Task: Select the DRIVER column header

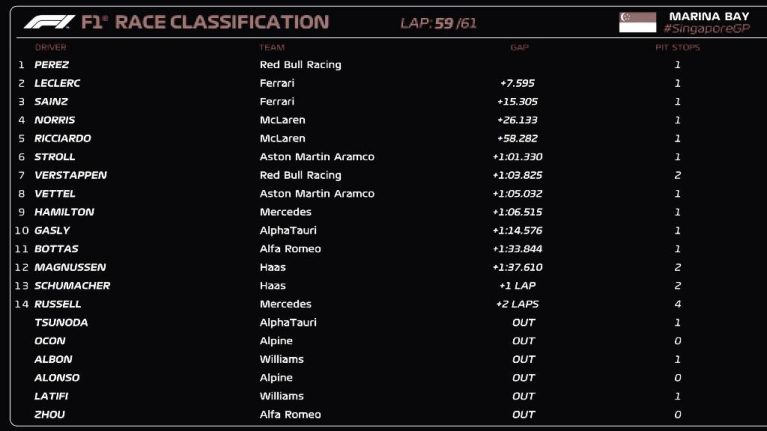Action: [x=50, y=47]
